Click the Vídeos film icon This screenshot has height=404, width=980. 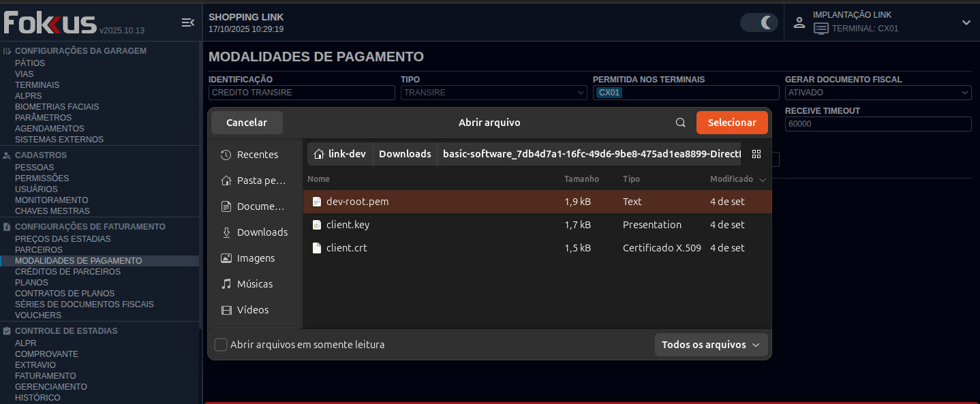226,310
